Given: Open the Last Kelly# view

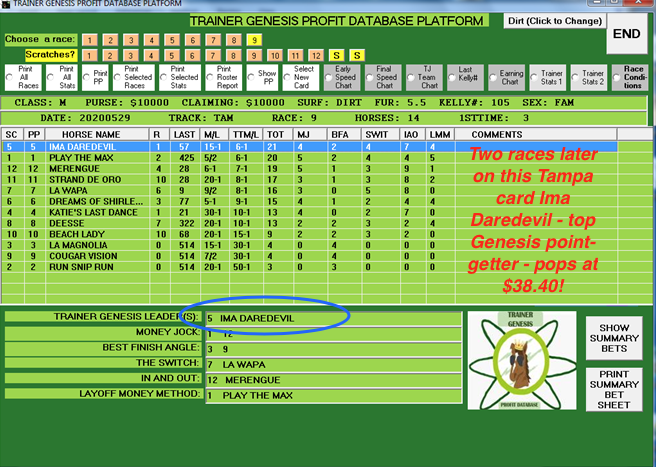Looking at the screenshot, I should [x=465, y=77].
